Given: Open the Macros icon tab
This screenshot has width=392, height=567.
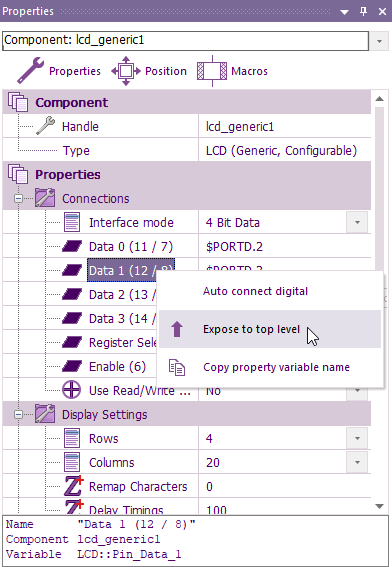Looking at the screenshot, I should point(212,71).
